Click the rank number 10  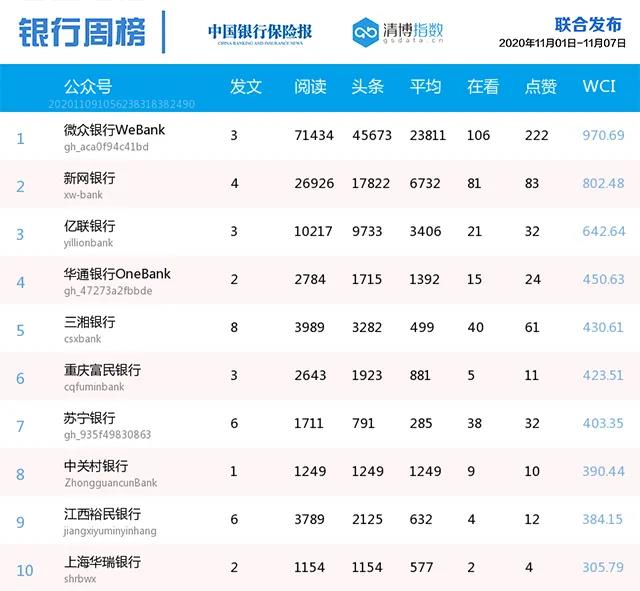pos(24,571)
